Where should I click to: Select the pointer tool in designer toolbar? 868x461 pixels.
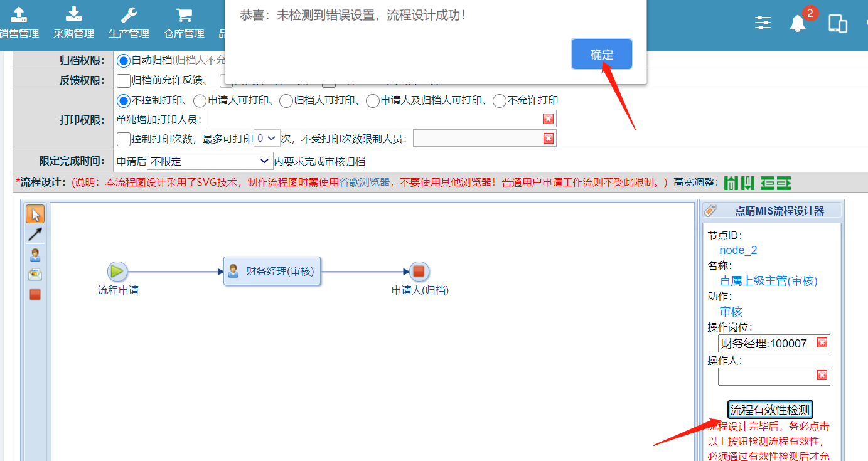click(35, 215)
